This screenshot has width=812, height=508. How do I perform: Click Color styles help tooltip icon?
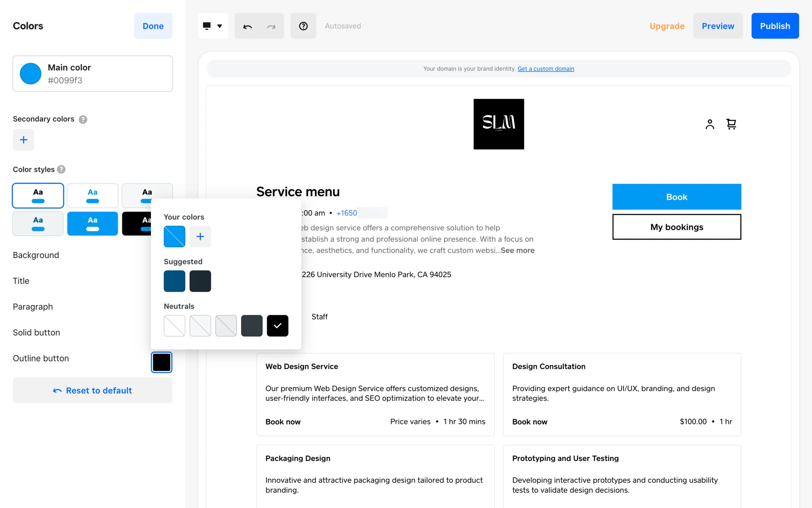click(61, 169)
